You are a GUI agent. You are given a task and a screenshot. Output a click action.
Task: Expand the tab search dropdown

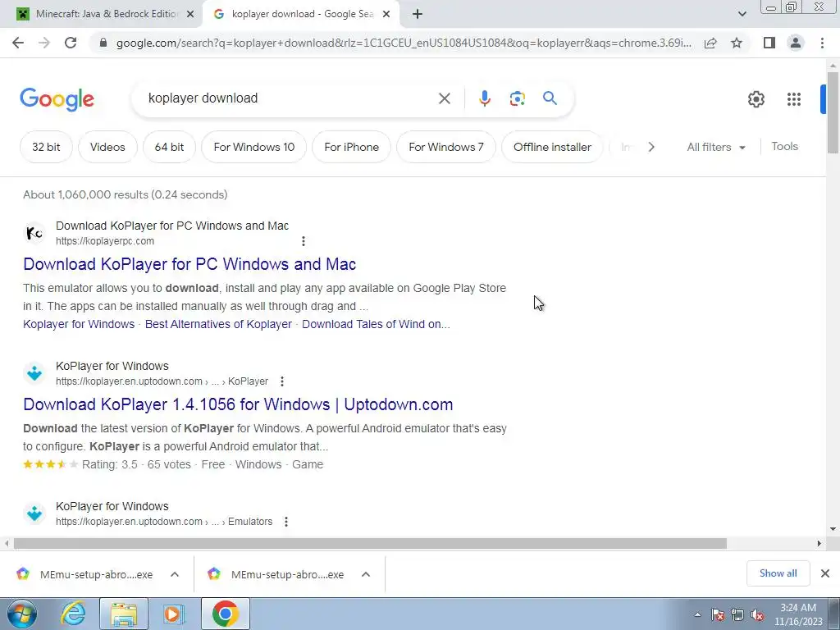(x=742, y=14)
